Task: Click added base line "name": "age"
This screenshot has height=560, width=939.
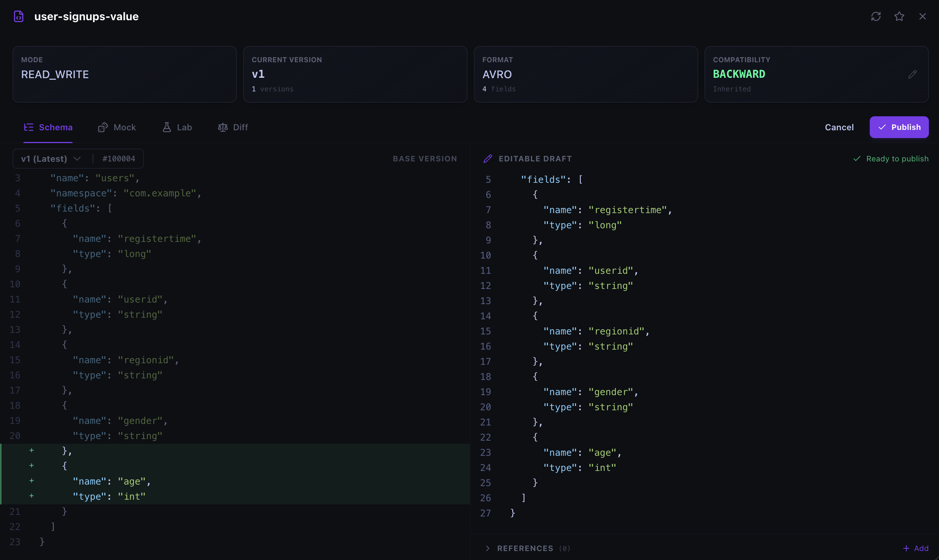Action: pyautogui.click(x=112, y=481)
